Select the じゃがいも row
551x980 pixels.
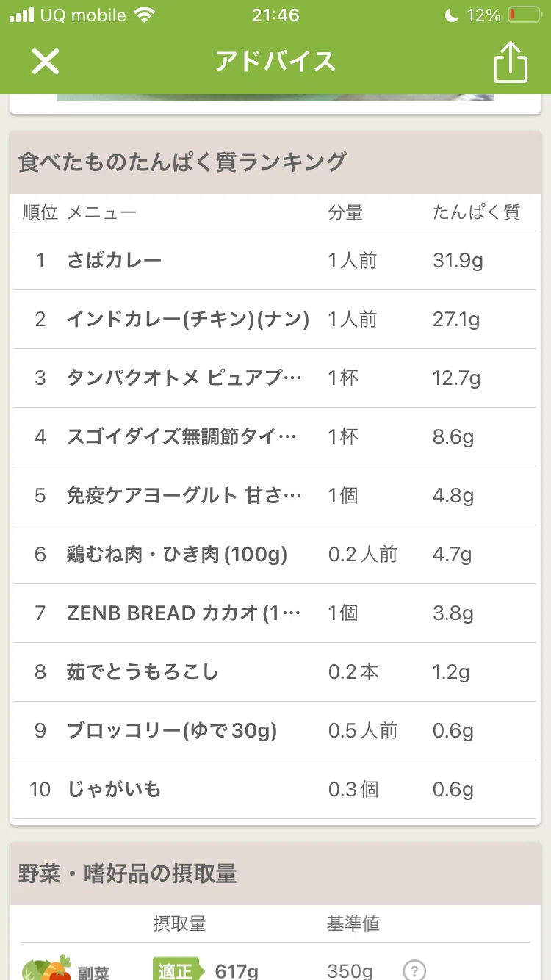(x=275, y=790)
